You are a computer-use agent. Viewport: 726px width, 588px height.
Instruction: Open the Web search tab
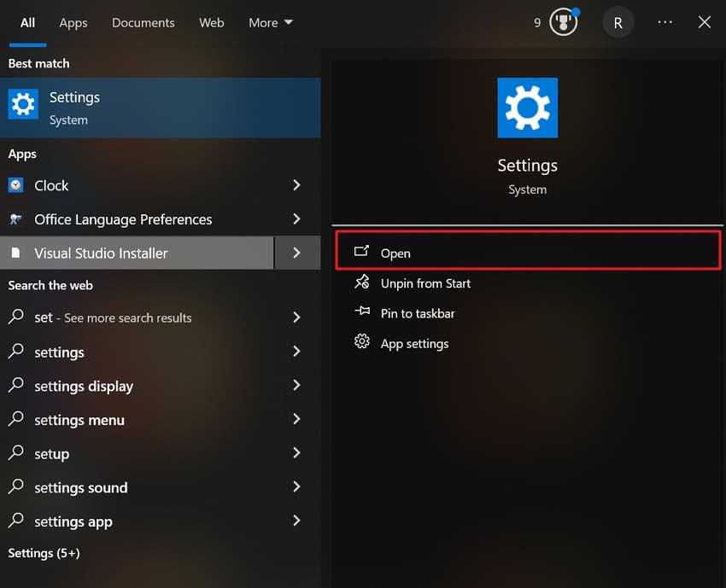tap(211, 23)
